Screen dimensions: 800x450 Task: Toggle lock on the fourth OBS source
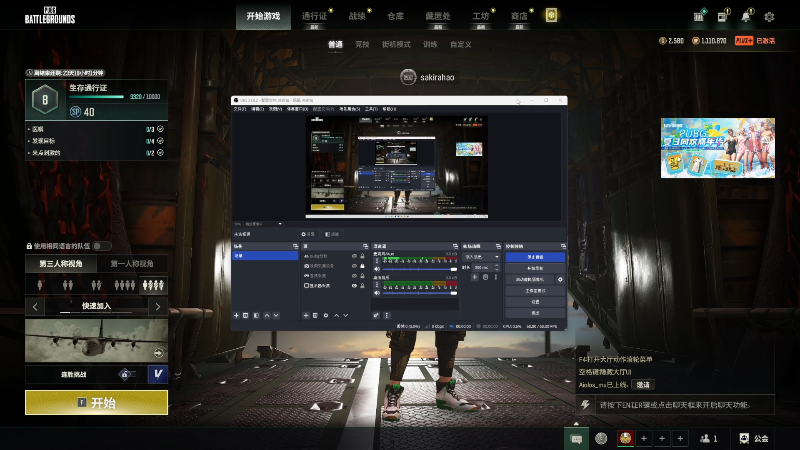point(362,286)
